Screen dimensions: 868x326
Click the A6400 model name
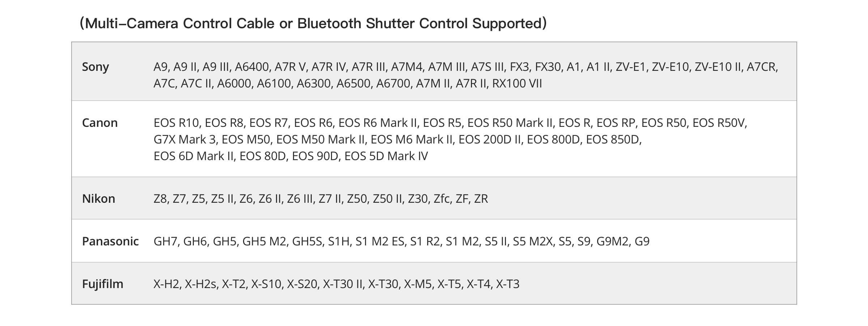[252, 67]
